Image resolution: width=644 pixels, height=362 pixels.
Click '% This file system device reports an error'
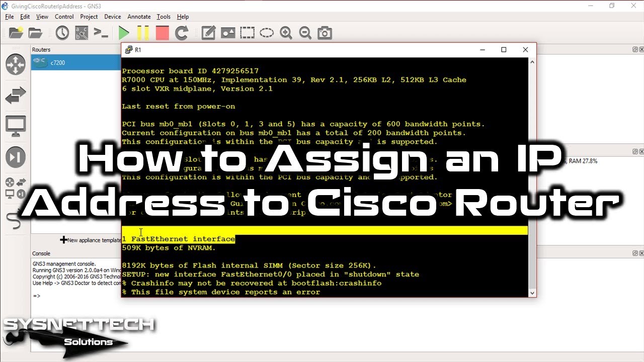[221, 292]
